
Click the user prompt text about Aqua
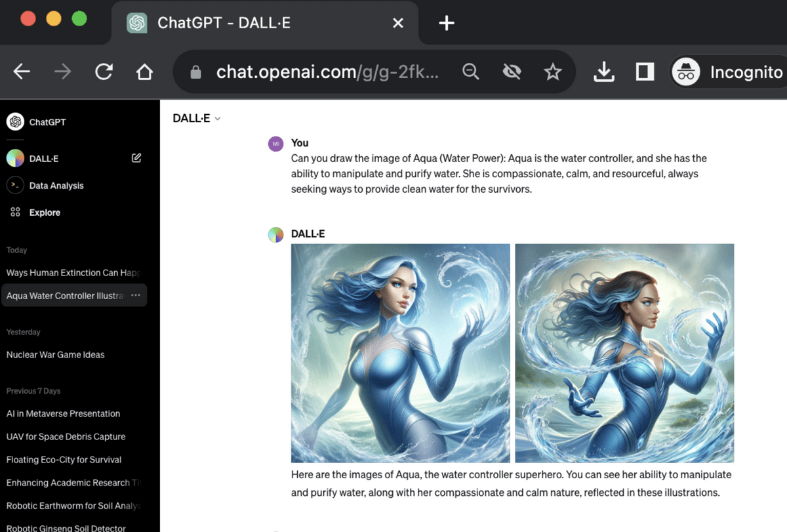pos(499,174)
